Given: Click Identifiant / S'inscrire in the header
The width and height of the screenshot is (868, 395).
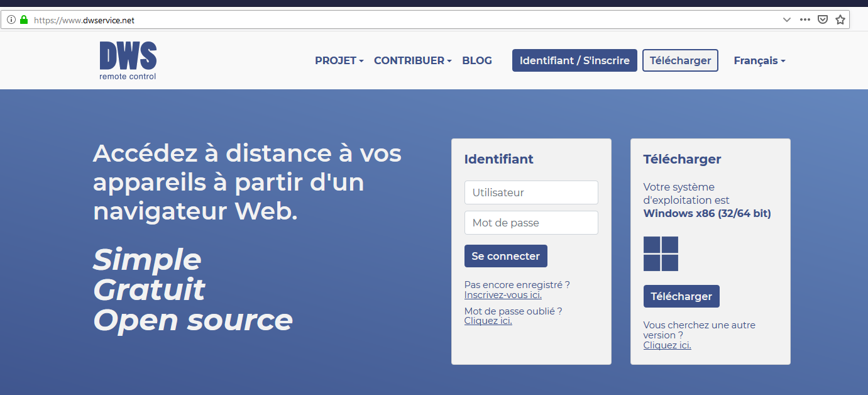Looking at the screenshot, I should 574,61.
